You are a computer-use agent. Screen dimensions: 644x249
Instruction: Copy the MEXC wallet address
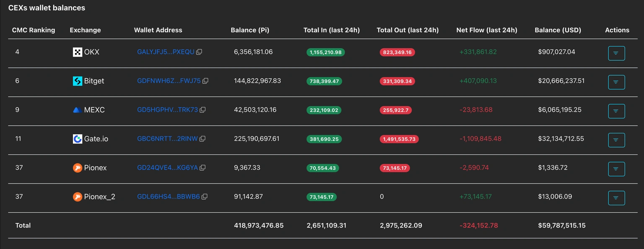pos(203,110)
